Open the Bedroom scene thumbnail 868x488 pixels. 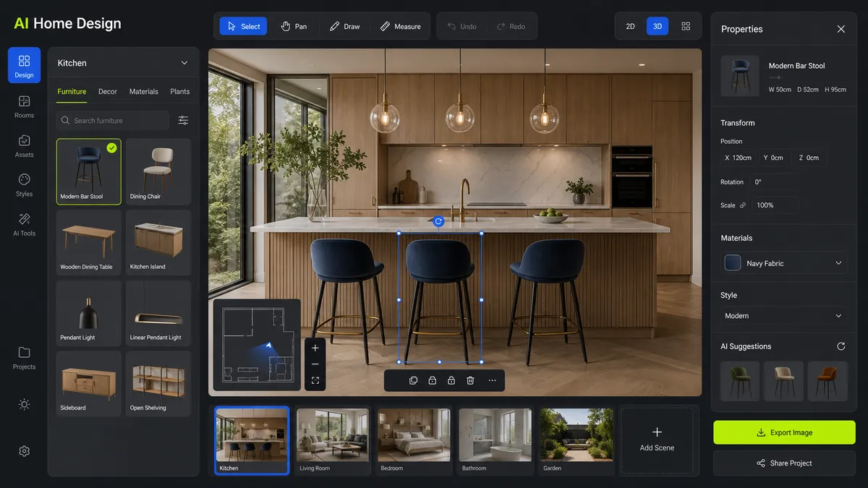[414, 440]
